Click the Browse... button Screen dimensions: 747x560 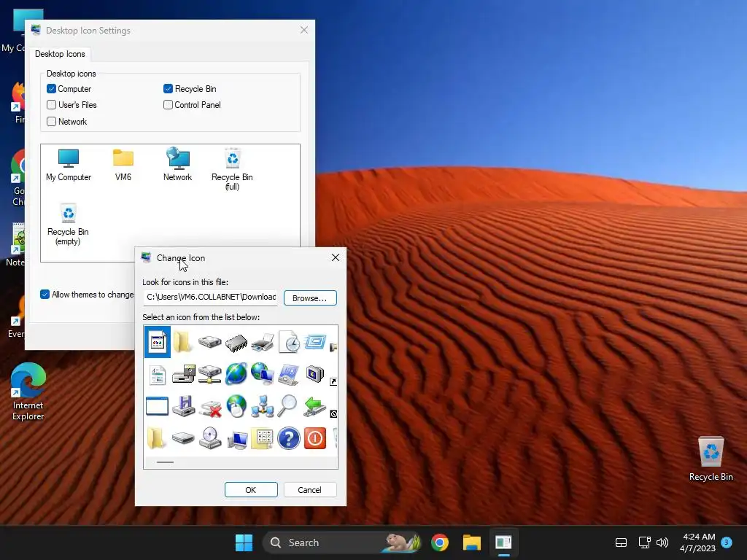(x=310, y=298)
